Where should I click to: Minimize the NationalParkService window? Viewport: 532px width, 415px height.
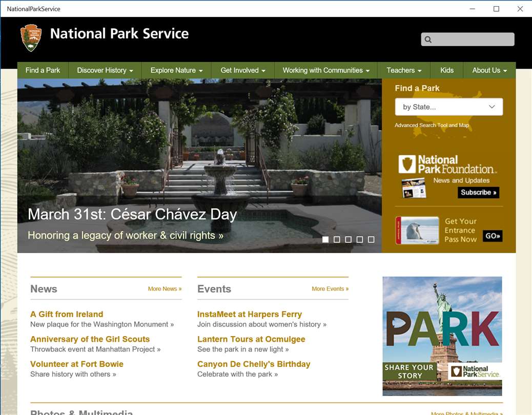(472, 9)
